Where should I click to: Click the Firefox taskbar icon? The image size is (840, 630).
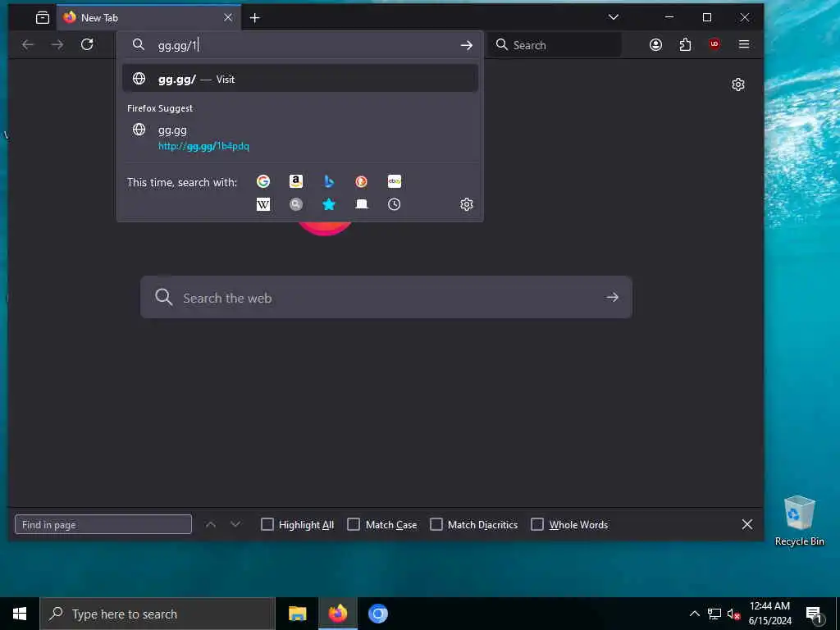[x=337, y=614]
